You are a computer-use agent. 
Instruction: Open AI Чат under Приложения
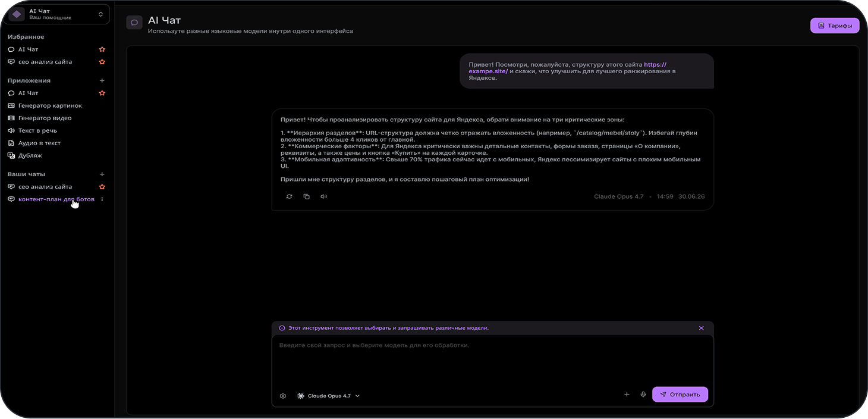(x=28, y=93)
